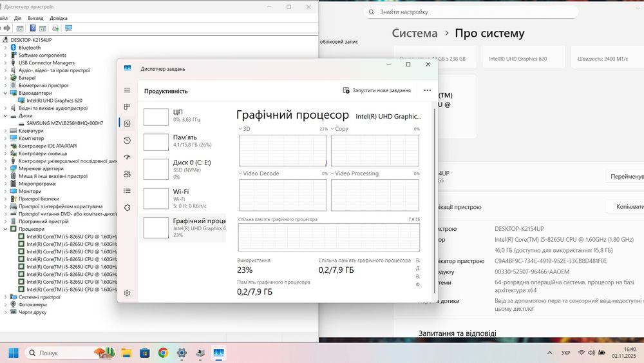Select Диск 0 (C: E:) performance item
This screenshot has height=363, width=644.
(182, 169)
